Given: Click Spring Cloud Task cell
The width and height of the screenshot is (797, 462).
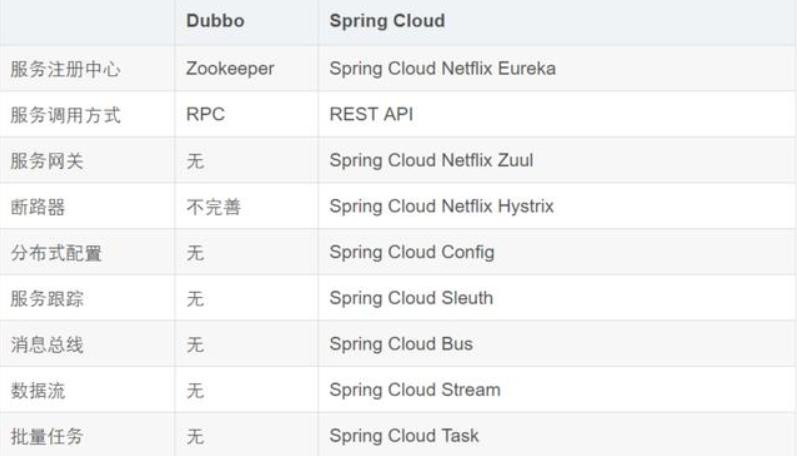Looking at the screenshot, I should point(404,436).
